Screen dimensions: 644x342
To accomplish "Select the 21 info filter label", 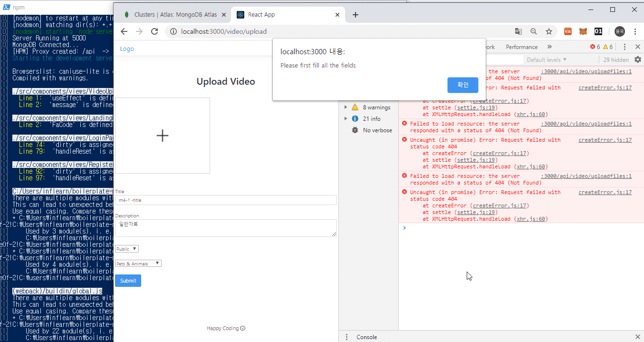I will 372,119.
